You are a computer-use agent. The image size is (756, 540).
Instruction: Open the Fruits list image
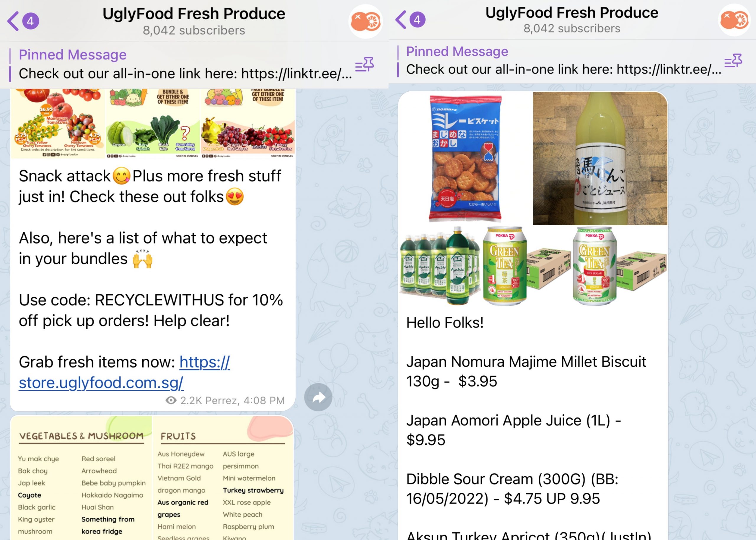point(222,478)
